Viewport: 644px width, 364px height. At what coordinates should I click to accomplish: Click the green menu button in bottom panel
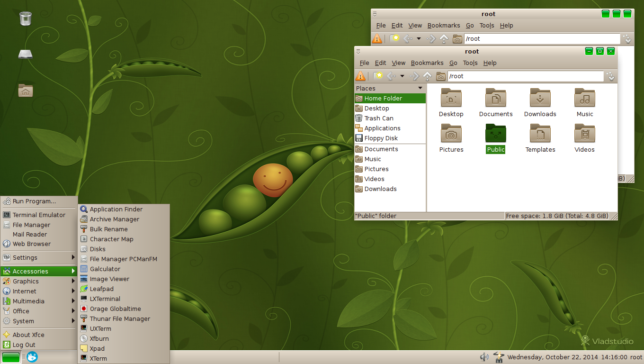[11, 357]
